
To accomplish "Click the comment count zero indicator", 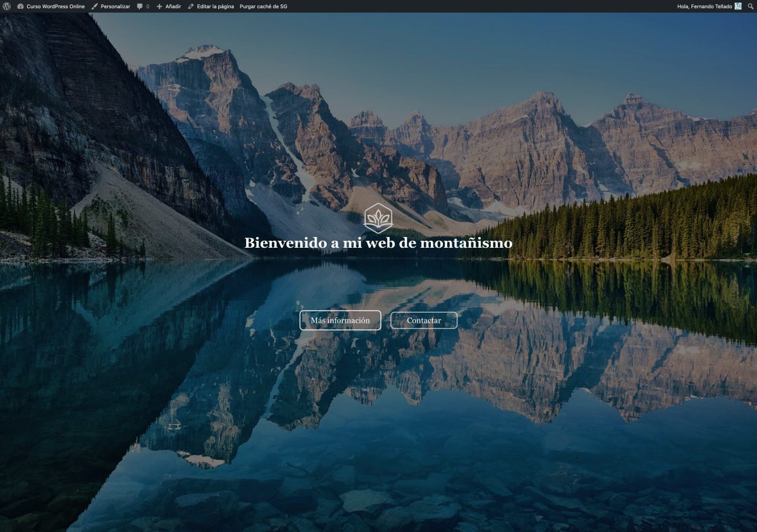I will coord(146,6).
